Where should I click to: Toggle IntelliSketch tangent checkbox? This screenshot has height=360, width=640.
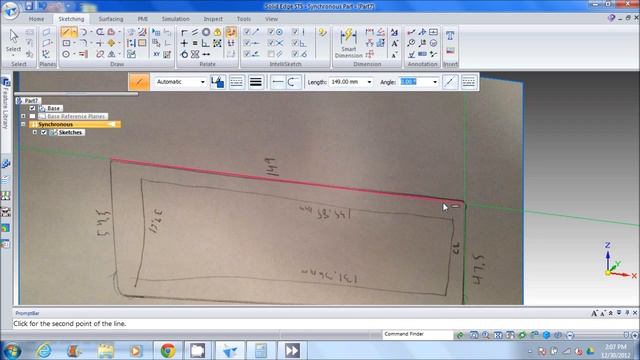[x=295, y=54]
